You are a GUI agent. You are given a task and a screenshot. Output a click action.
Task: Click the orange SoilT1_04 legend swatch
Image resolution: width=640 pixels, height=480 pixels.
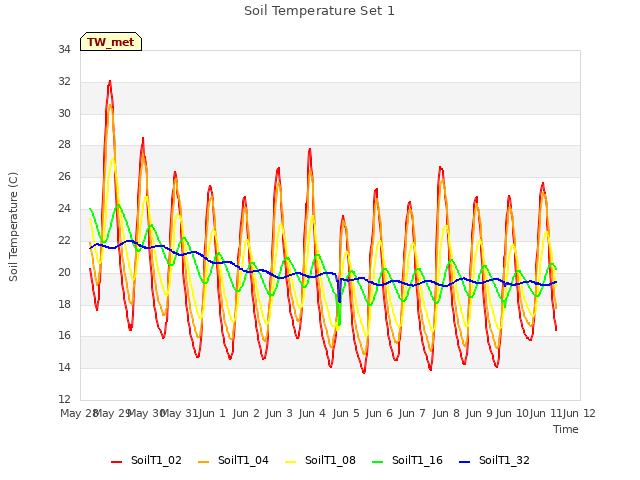pyautogui.click(x=203, y=462)
